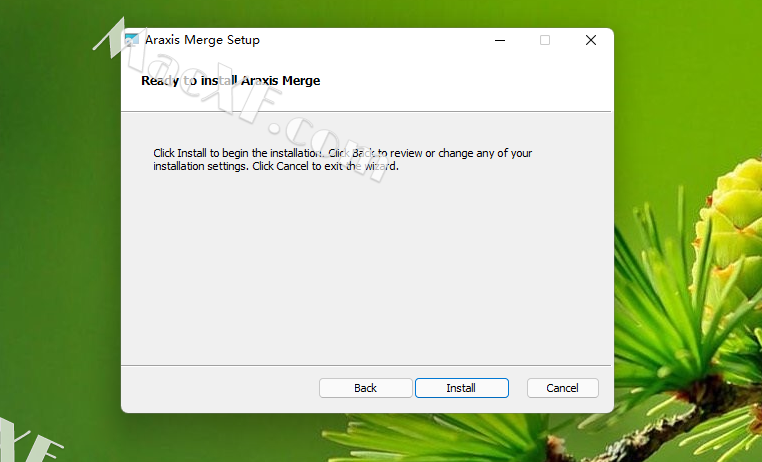Minimize the Araxis Merge Setup window
This screenshot has height=462, width=762.
[500, 40]
